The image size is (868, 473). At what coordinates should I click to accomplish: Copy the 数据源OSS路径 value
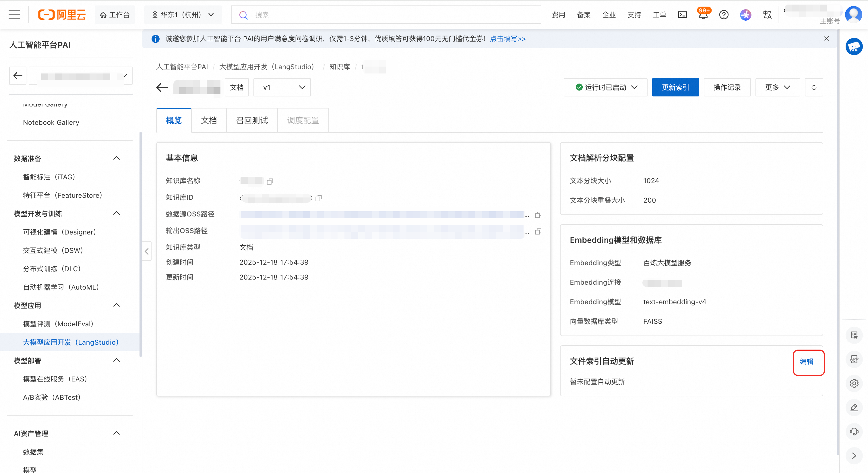tap(538, 215)
